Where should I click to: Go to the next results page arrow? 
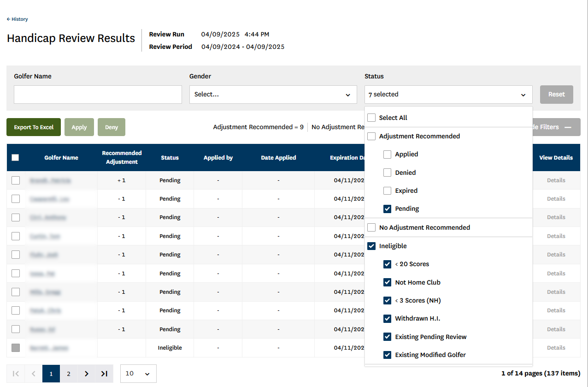pyautogui.click(x=86, y=374)
